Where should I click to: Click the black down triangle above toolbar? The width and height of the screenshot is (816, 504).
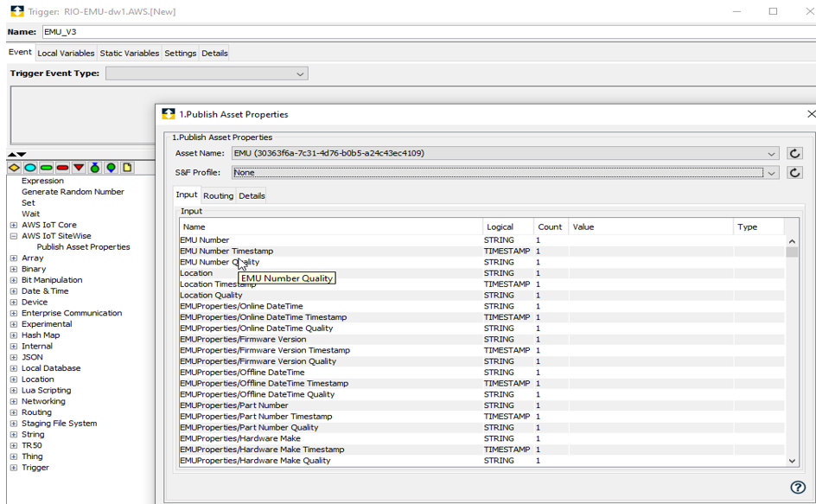pyautogui.click(x=22, y=155)
